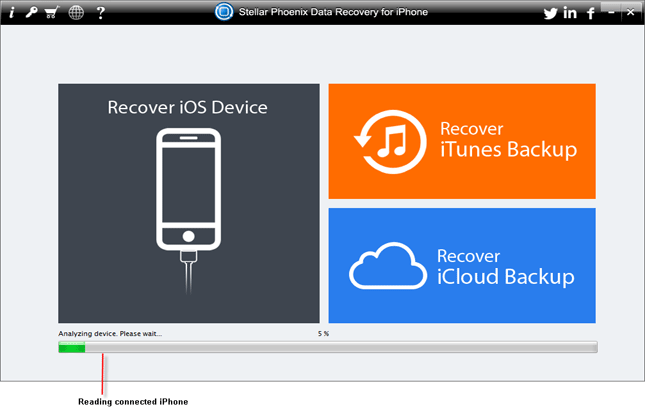Open the LinkedIn icon
645x410 pixels.
[x=570, y=13]
